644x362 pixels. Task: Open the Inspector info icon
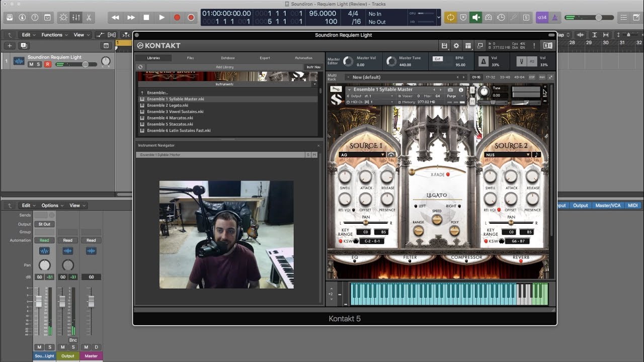(x=22, y=17)
